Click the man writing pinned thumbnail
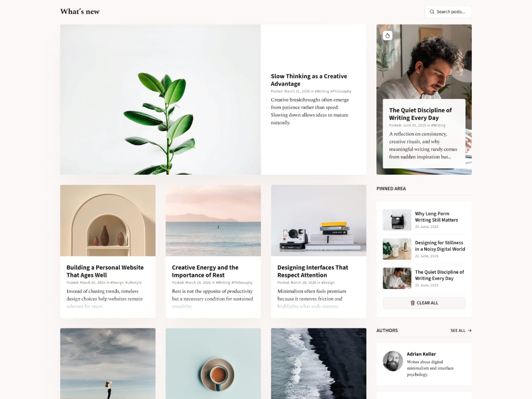The height and width of the screenshot is (399, 532). click(397, 278)
